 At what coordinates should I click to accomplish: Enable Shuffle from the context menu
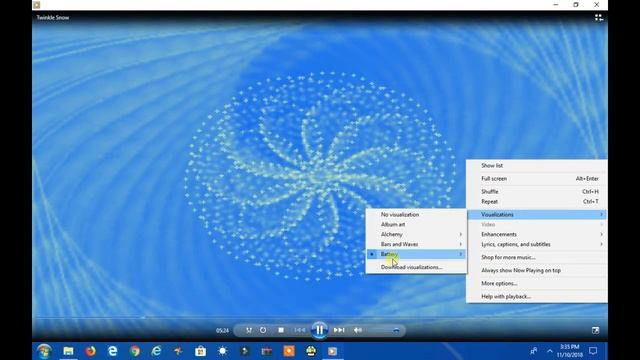click(537, 191)
